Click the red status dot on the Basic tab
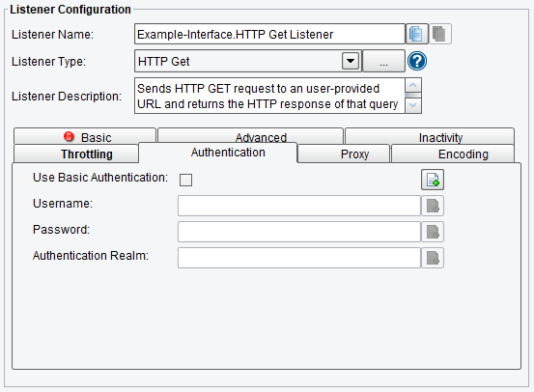534x392 pixels. coord(69,136)
